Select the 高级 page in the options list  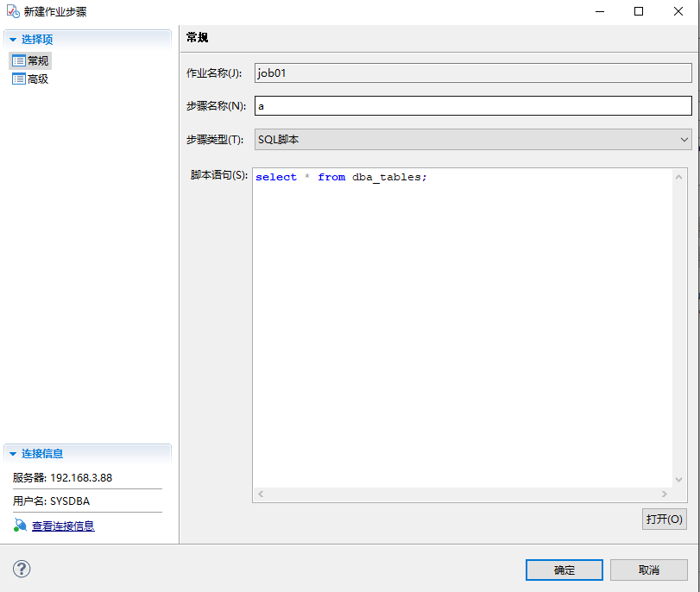[x=30, y=79]
